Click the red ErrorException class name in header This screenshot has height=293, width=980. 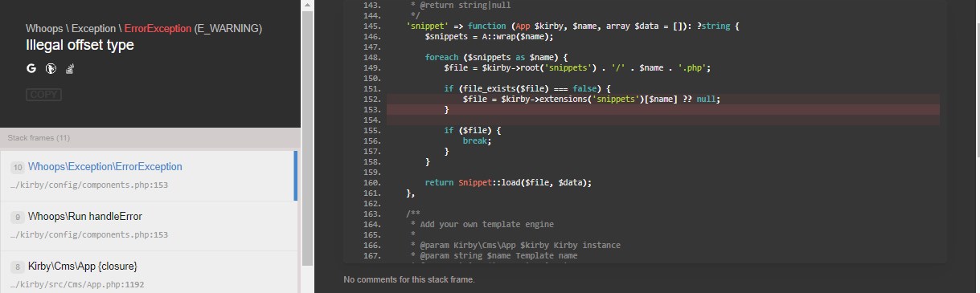click(x=158, y=28)
